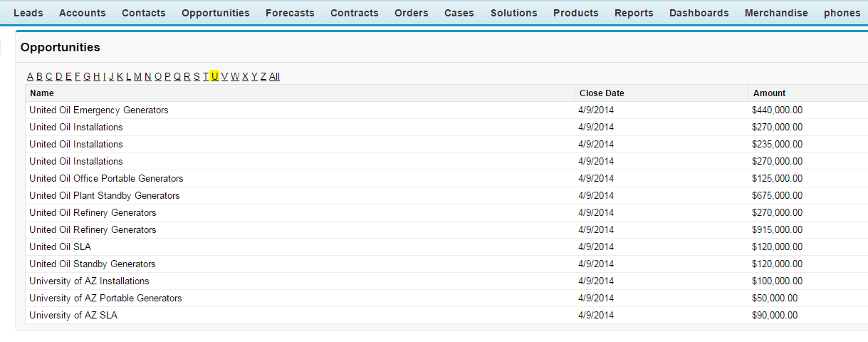868x342 pixels.
Task: Filter opportunities by letter E
Action: pyautogui.click(x=68, y=76)
